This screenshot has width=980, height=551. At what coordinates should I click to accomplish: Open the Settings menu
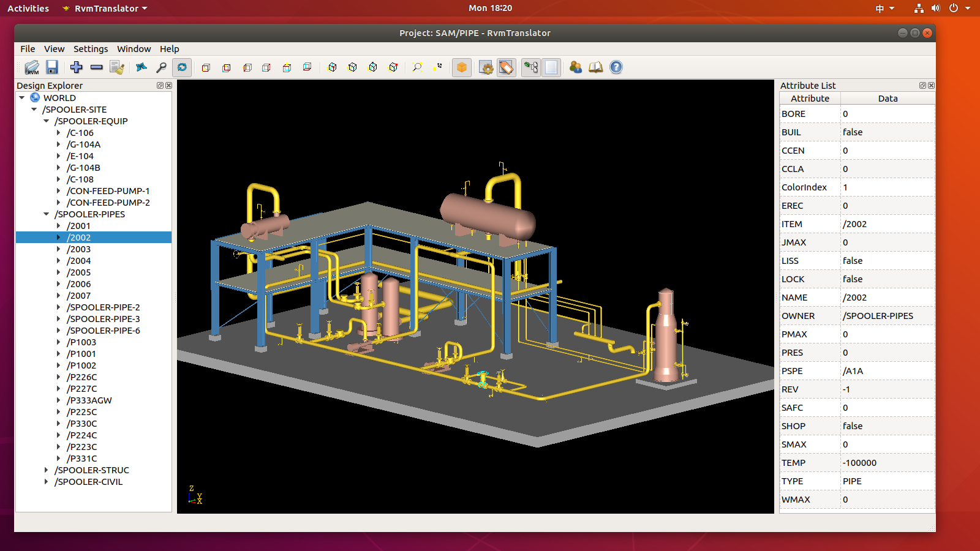[91, 49]
